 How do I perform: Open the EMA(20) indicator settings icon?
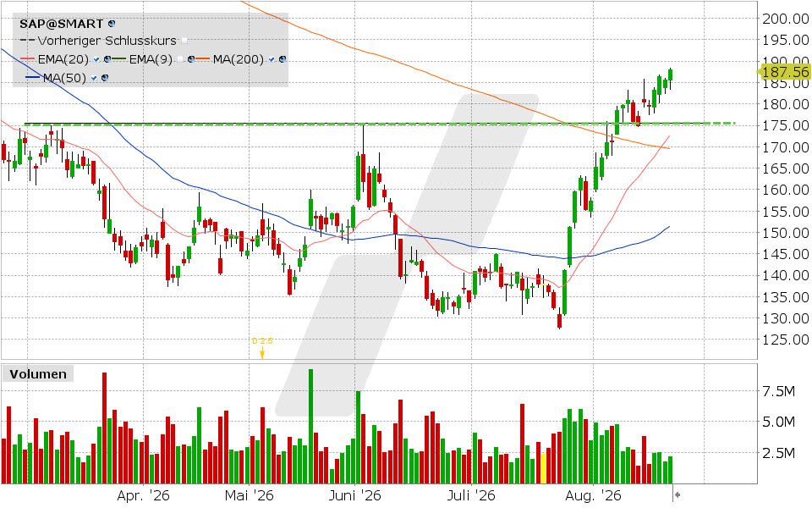[107, 59]
